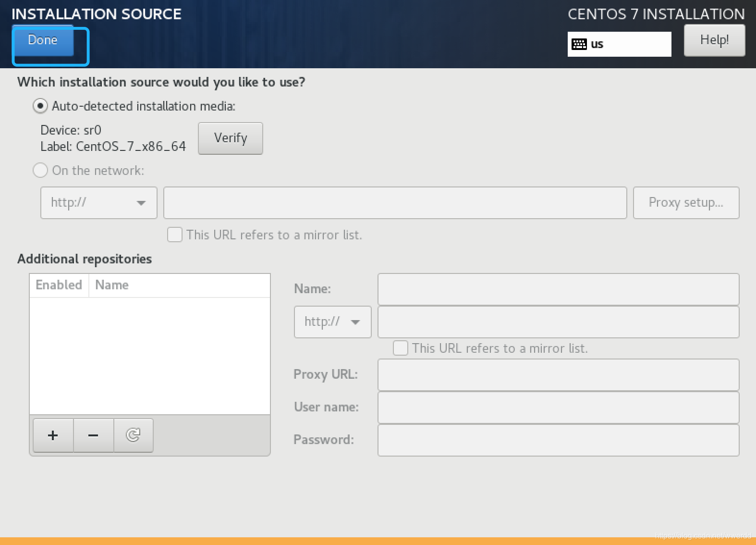Click the us keyboard layout indicator
Viewport: 756px width, 545px height.
coord(619,44)
